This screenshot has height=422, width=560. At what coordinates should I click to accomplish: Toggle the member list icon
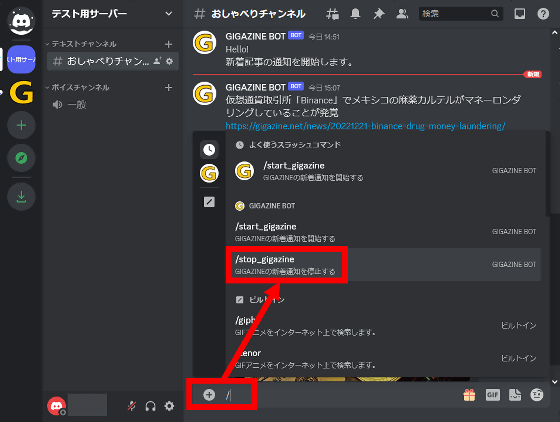point(402,14)
